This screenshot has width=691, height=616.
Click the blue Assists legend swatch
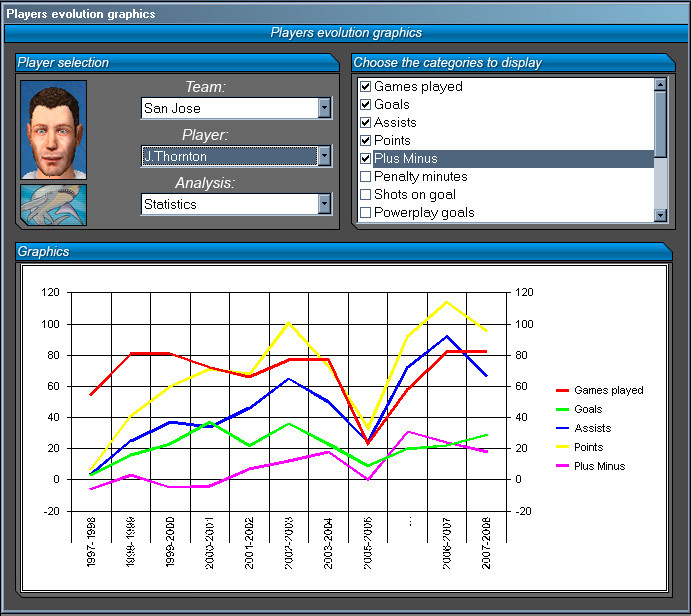pyautogui.click(x=562, y=428)
